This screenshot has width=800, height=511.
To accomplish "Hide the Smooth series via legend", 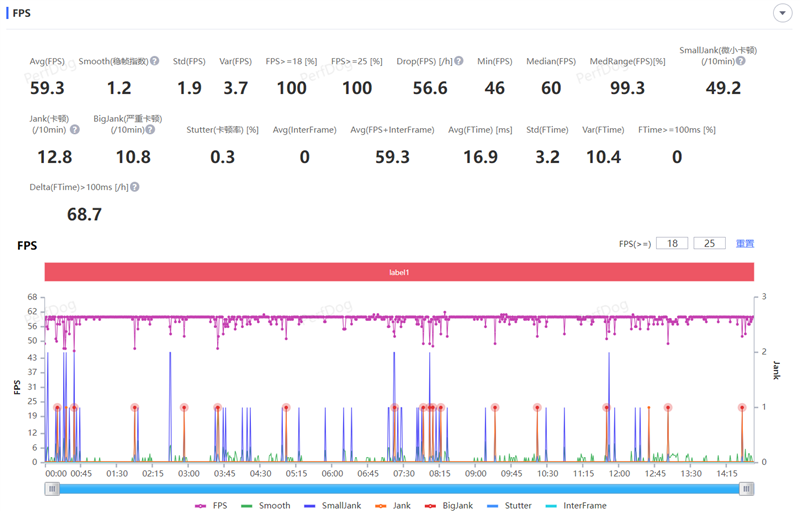I will (265, 505).
